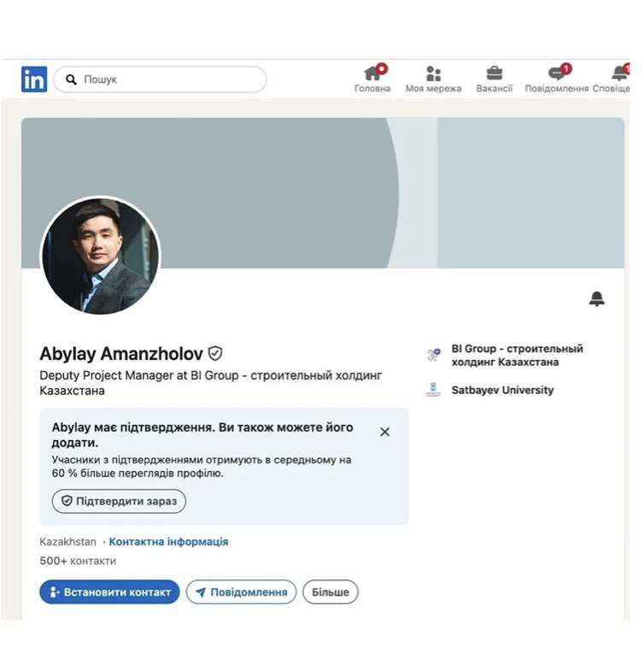The height and width of the screenshot is (653, 644).
Task: Open the Більше dropdown
Action: [331, 592]
